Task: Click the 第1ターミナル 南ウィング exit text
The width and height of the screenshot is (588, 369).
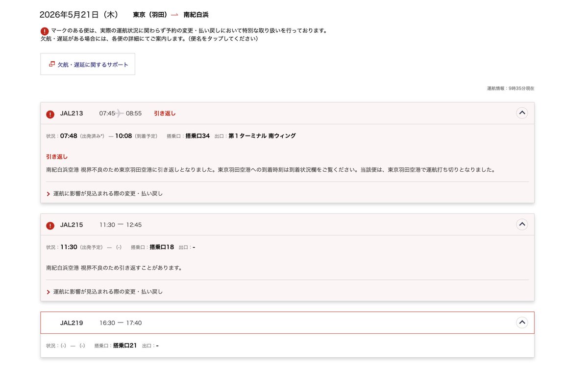Action: click(262, 136)
